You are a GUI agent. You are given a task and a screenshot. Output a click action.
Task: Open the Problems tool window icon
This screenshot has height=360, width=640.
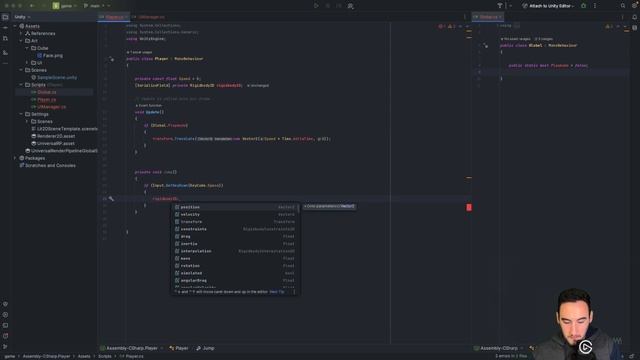5,336
